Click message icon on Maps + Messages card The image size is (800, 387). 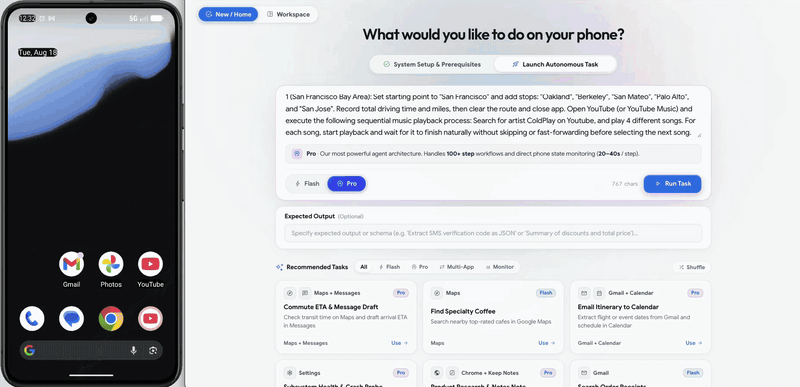tap(305, 293)
